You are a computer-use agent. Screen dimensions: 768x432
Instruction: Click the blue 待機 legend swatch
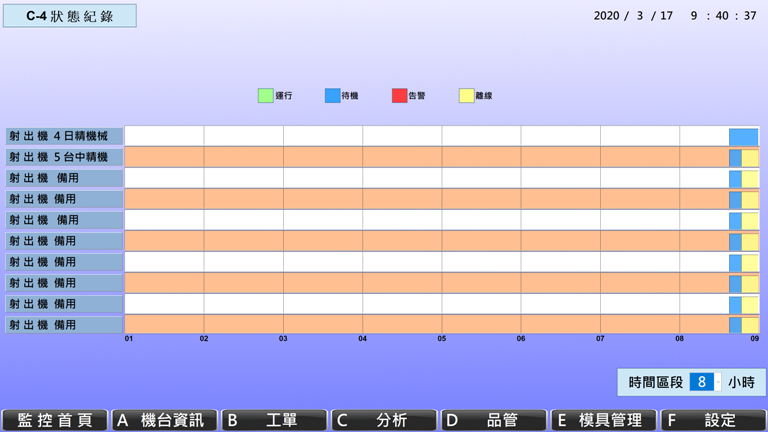tap(332, 96)
